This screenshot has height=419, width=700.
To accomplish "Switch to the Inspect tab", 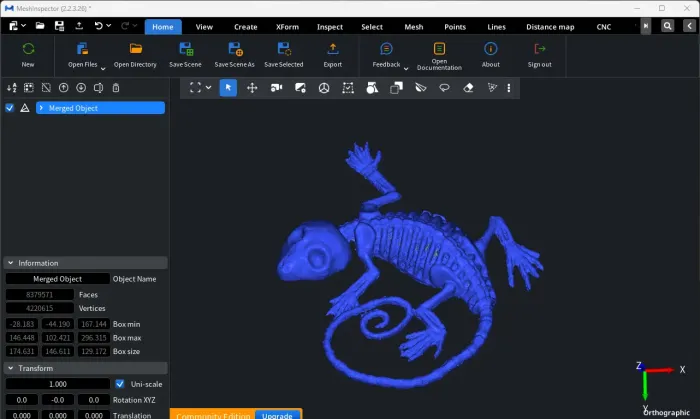I will [x=329, y=27].
